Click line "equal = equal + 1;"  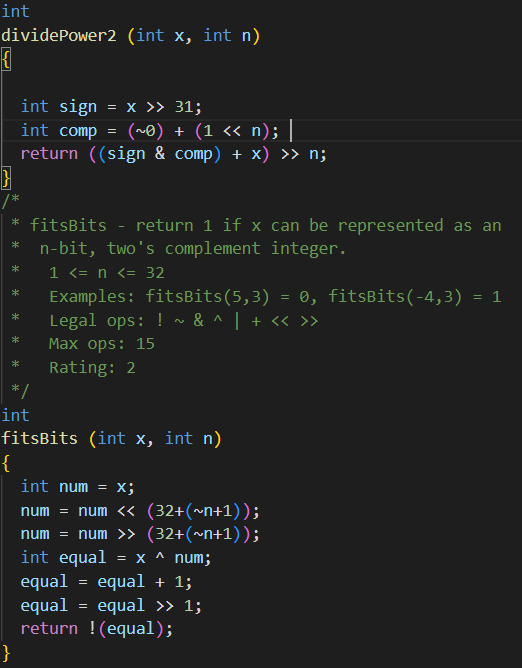pos(107,582)
